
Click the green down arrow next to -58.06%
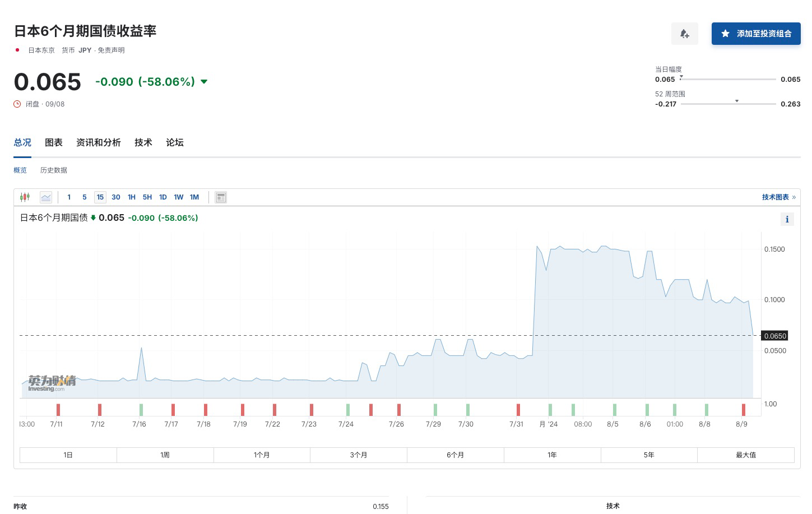coord(204,82)
